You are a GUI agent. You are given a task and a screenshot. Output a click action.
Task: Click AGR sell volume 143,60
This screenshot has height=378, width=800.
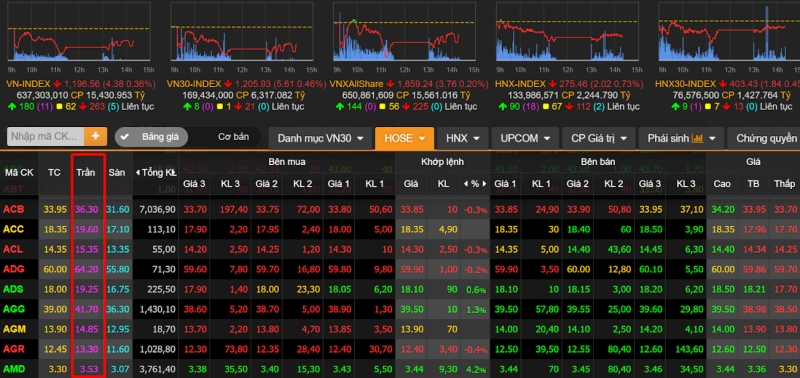[689, 349]
